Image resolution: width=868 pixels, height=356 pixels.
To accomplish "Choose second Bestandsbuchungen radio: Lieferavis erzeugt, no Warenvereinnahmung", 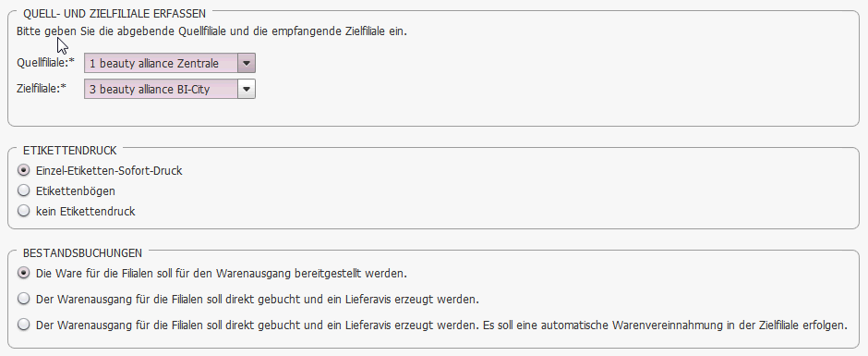I will [x=23, y=299].
